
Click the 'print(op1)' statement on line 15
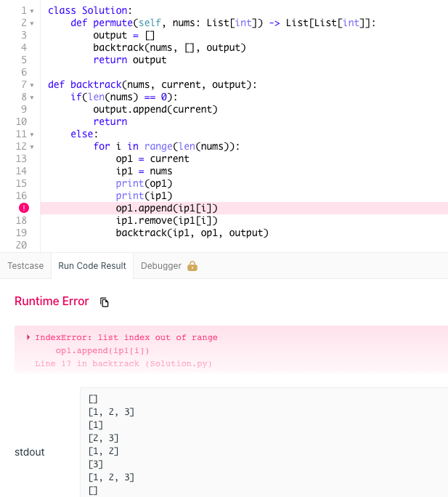[x=144, y=184]
